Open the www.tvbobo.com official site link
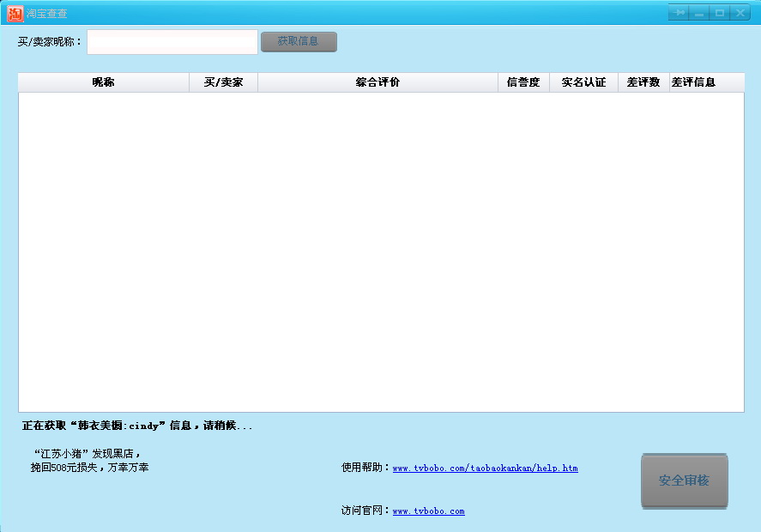The height and width of the screenshot is (532, 761). pos(429,511)
